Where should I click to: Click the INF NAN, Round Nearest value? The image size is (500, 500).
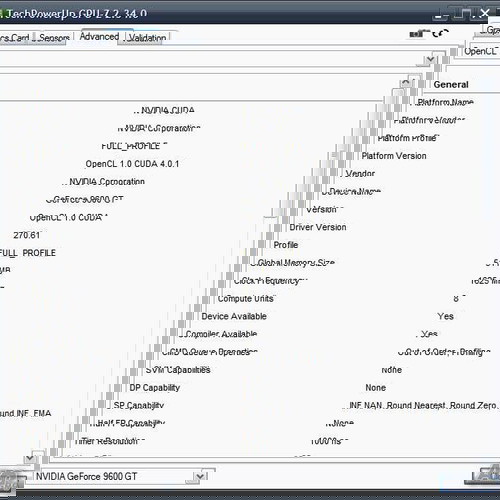coord(423,406)
